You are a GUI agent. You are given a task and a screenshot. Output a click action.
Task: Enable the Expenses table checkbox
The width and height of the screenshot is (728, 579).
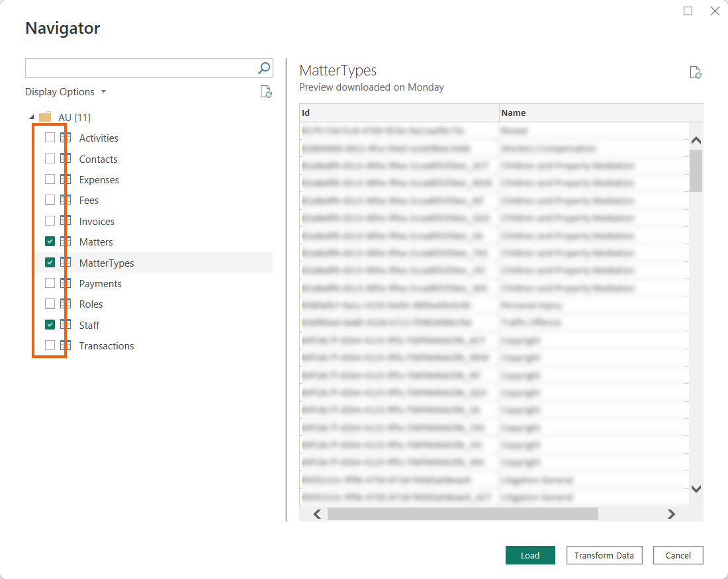coord(50,179)
